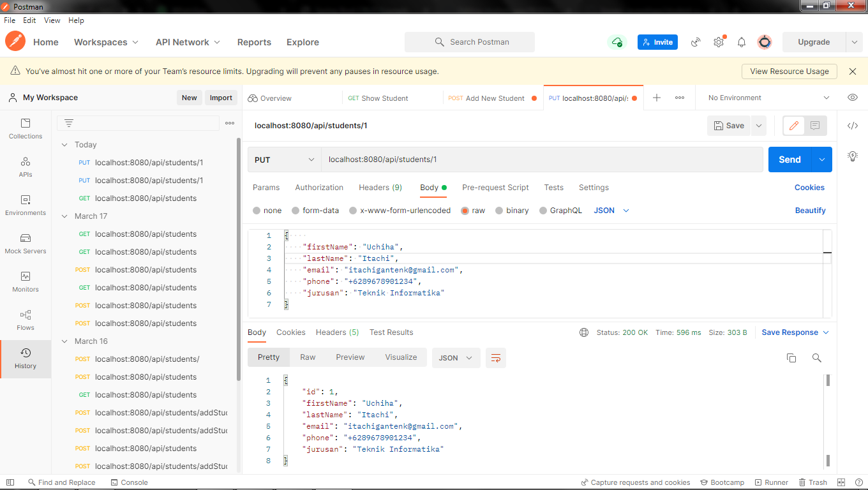Image resolution: width=868 pixels, height=490 pixels.
Task: Open the PUT method dropdown
Action: pyautogui.click(x=285, y=160)
